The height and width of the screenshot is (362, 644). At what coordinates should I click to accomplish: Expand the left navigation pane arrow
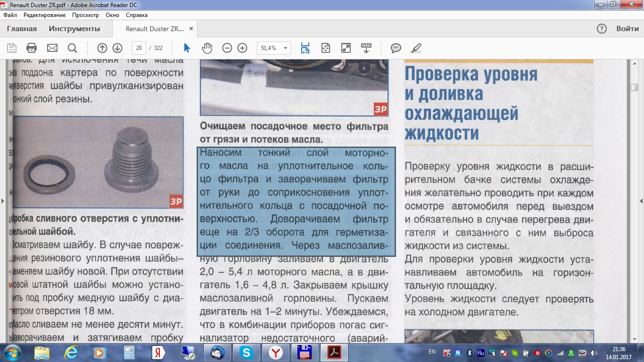pos(3,201)
